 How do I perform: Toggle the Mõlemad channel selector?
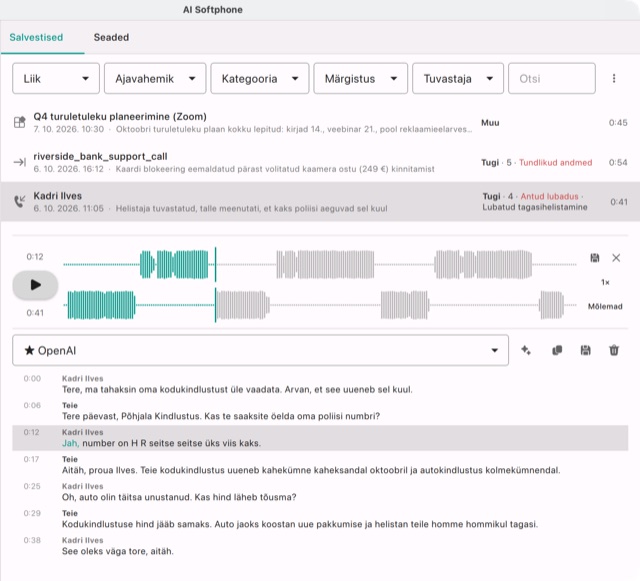[605, 306]
